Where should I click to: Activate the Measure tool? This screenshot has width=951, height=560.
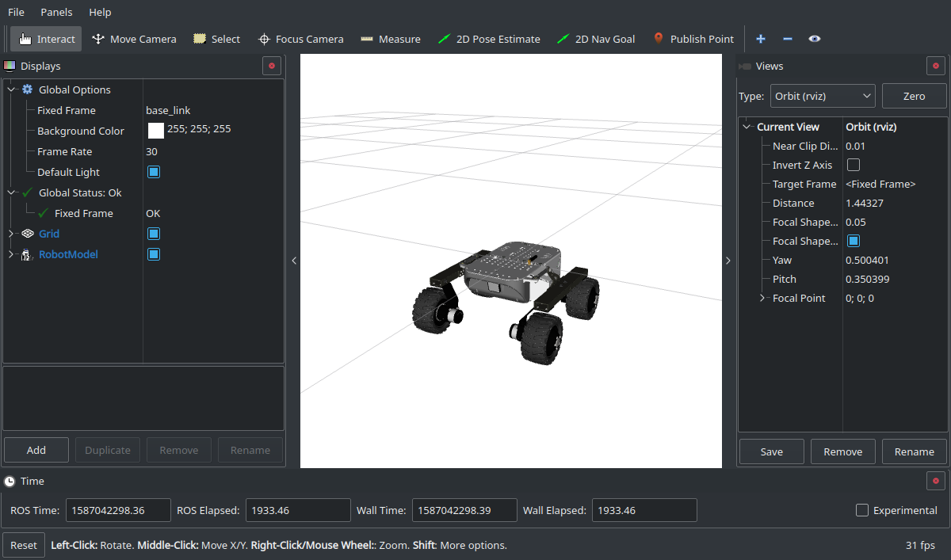[x=390, y=39]
